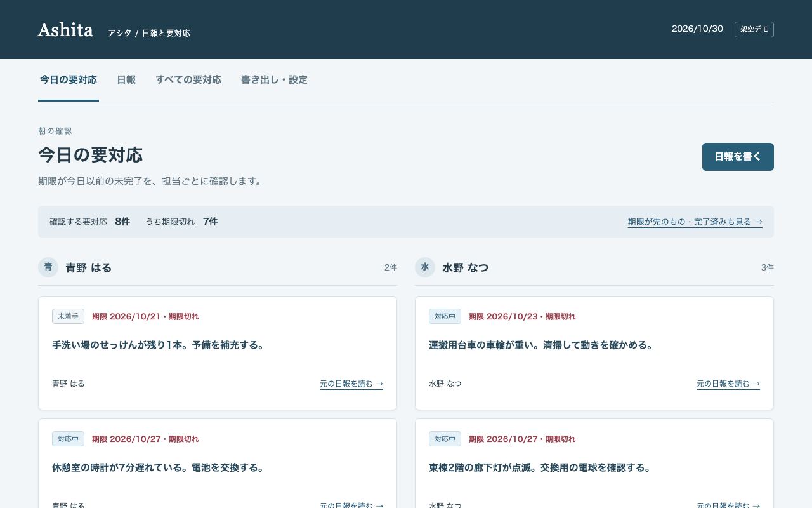Click the 日報を書く button
Viewport: 812px width, 508px height.
[x=738, y=157]
